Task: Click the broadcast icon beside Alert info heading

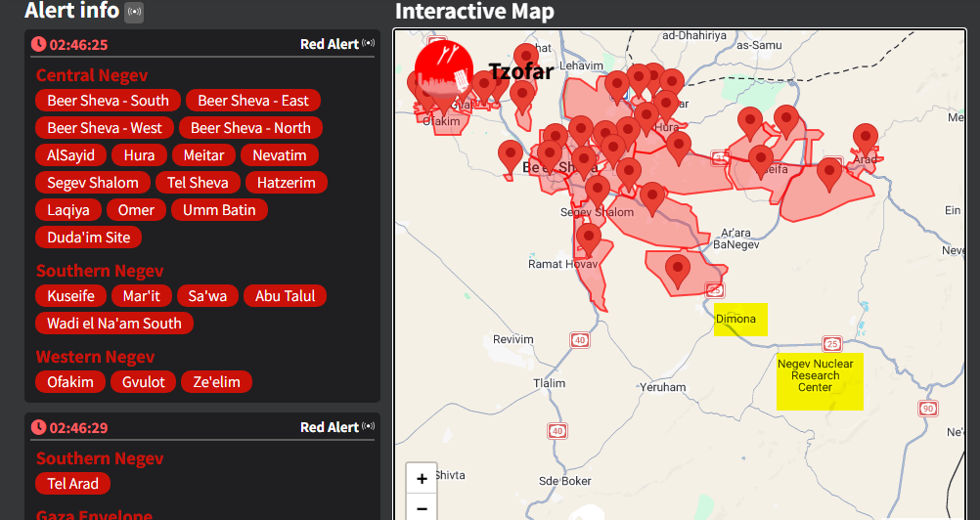Action: [134, 12]
